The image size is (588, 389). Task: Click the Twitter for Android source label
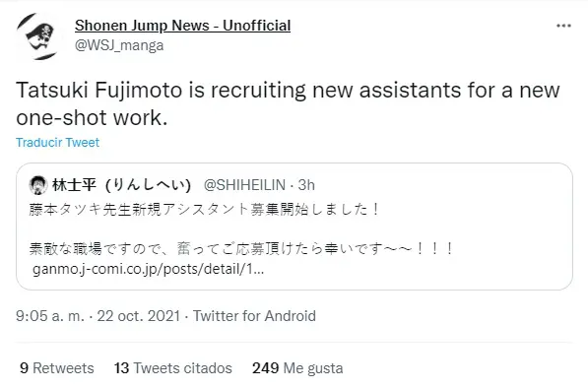[254, 316]
